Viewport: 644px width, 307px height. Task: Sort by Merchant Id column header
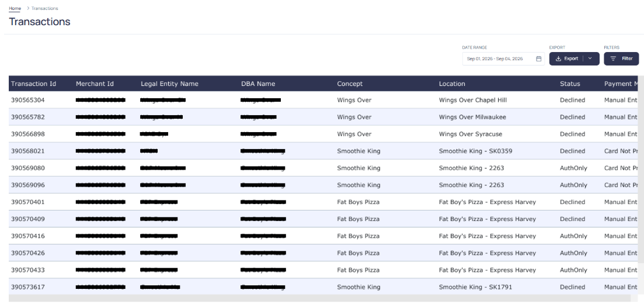tap(95, 84)
